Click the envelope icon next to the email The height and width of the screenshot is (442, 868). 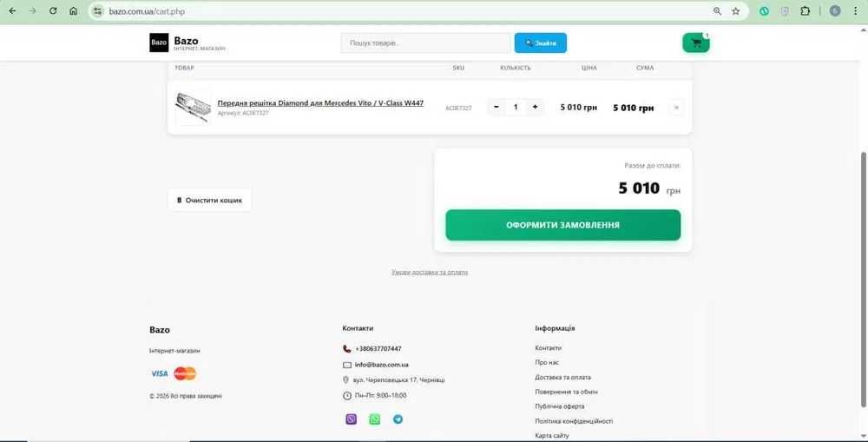[x=347, y=365]
